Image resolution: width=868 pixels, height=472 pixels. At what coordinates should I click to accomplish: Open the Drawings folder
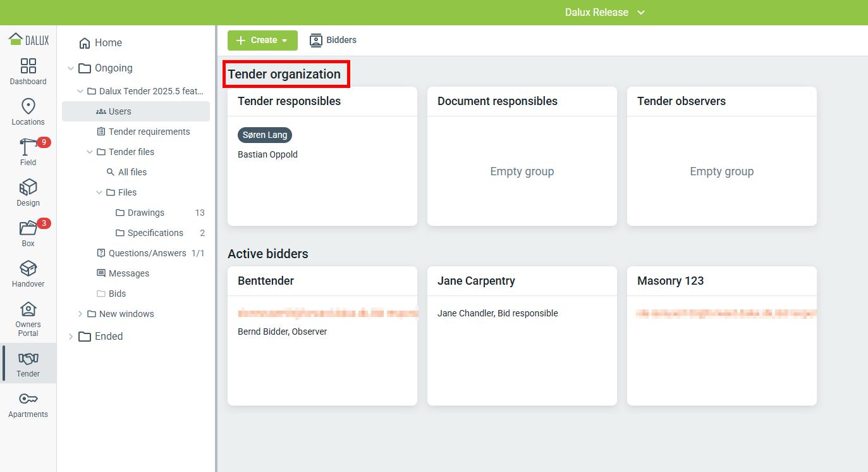tap(145, 213)
